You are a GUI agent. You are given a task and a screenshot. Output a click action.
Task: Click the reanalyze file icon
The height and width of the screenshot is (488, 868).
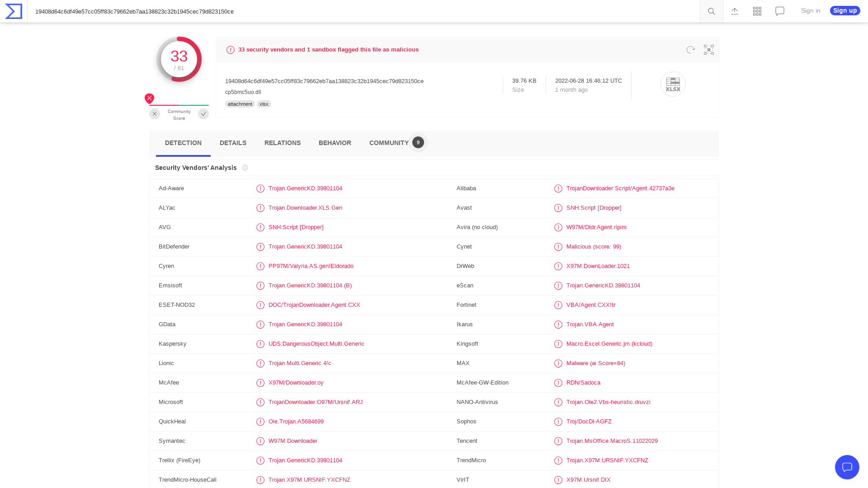point(690,50)
